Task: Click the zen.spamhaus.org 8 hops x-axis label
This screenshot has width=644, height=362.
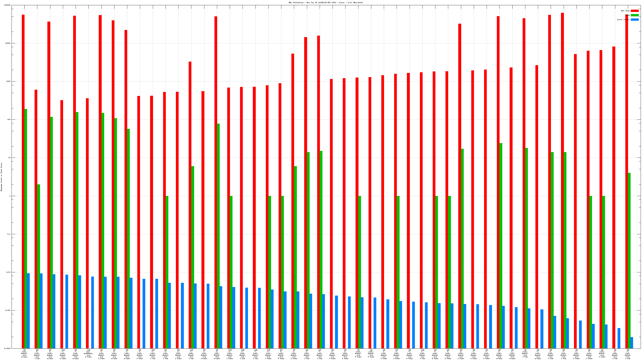Action: tap(88, 353)
